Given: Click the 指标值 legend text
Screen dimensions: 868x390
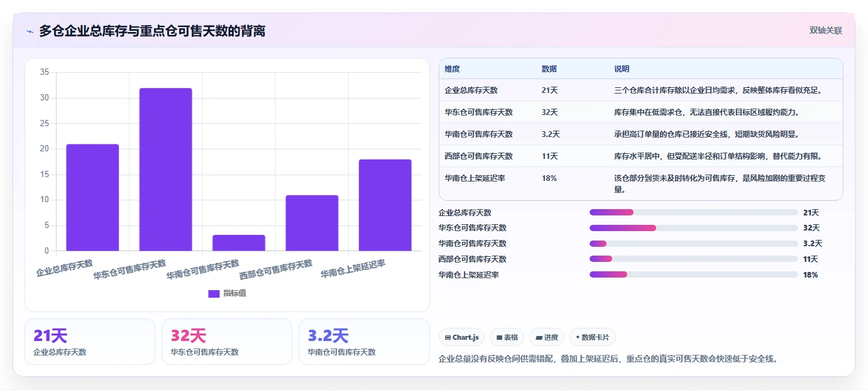Looking at the screenshot, I should coord(234,293).
